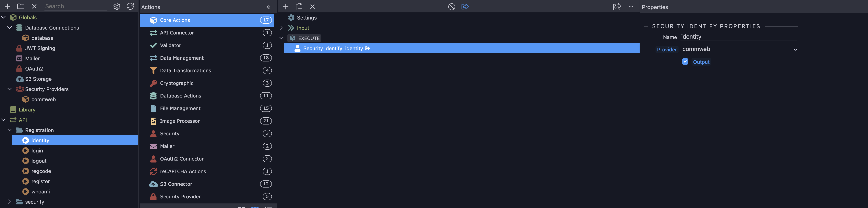Click the Library book icon

tap(13, 110)
